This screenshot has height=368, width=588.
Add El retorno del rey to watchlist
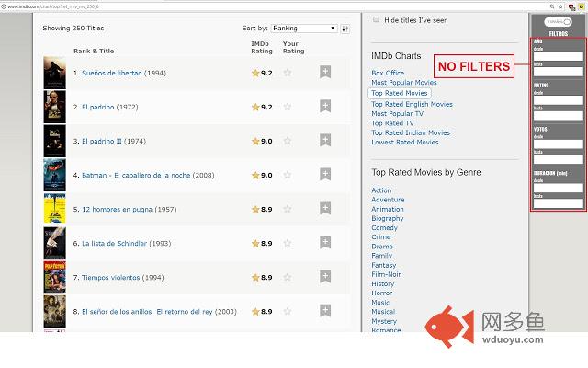point(325,311)
